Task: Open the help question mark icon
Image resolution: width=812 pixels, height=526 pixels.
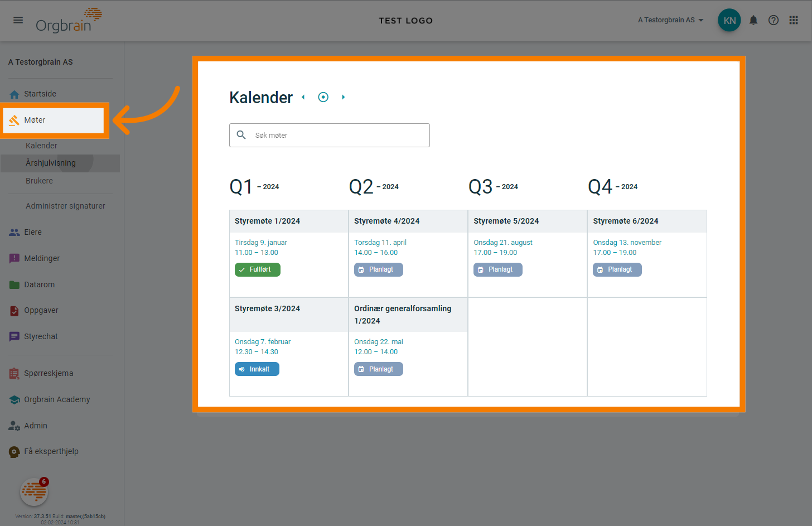Action: point(774,21)
